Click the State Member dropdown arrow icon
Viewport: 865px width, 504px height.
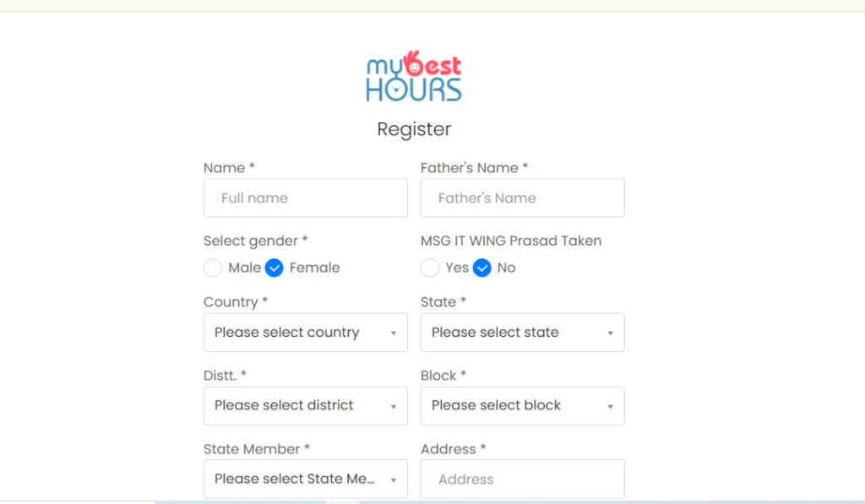coord(393,480)
